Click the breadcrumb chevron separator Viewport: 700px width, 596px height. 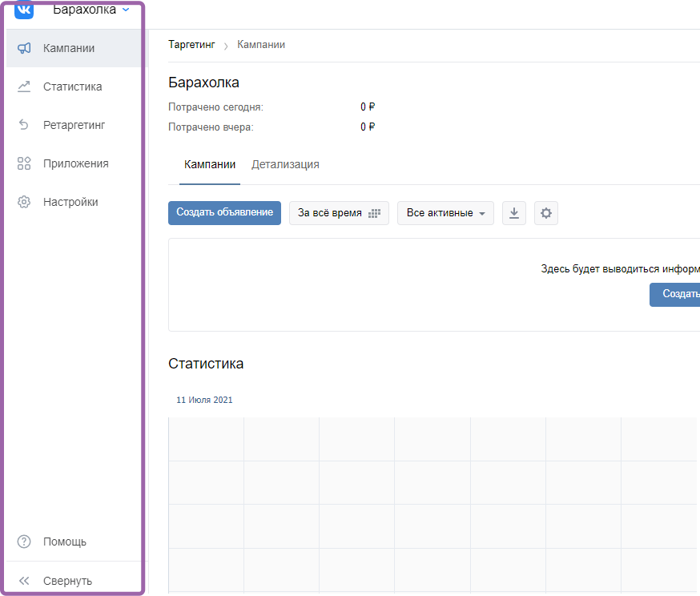(x=226, y=46)
